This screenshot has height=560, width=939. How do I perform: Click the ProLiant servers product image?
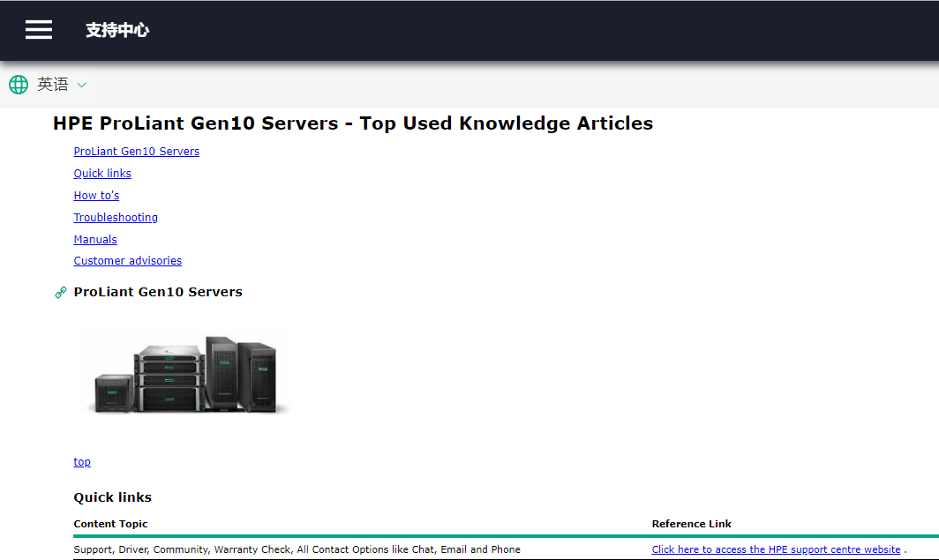tap(187, 374)
